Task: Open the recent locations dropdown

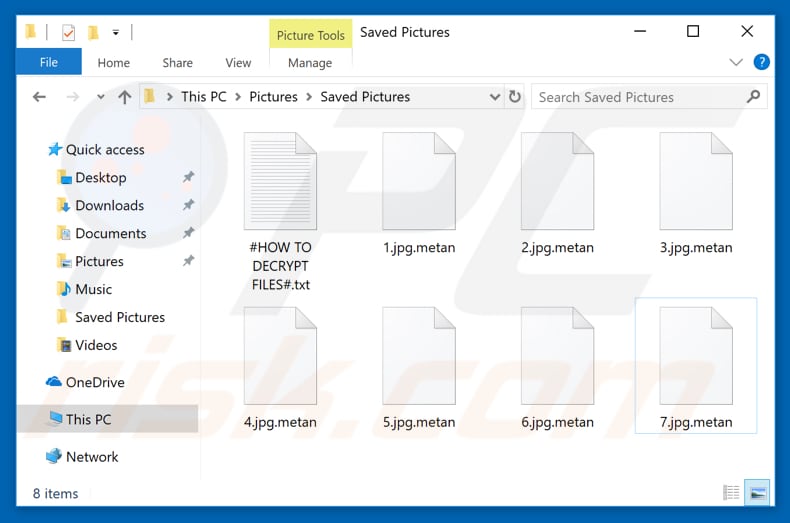Action: click(100, 97)
